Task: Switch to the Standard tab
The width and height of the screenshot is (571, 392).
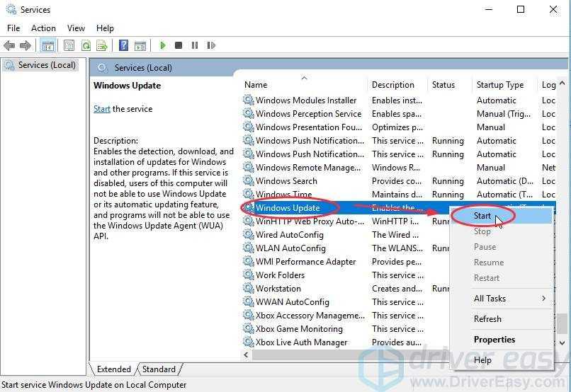Action: 159,369
